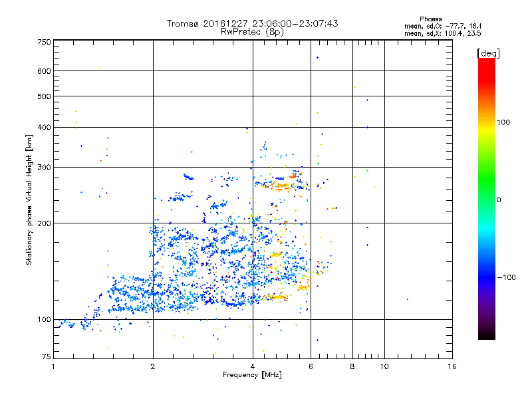This screenshot has height=399, width=532.
Task: Click the colorbar tick label '-100'
Action: 507,277
